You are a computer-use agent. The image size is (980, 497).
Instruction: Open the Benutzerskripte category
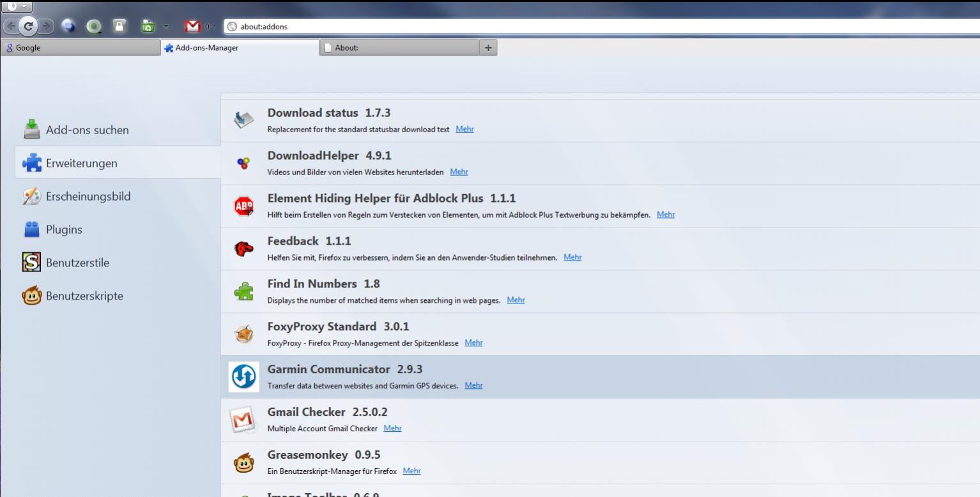(x=118, y=296)
